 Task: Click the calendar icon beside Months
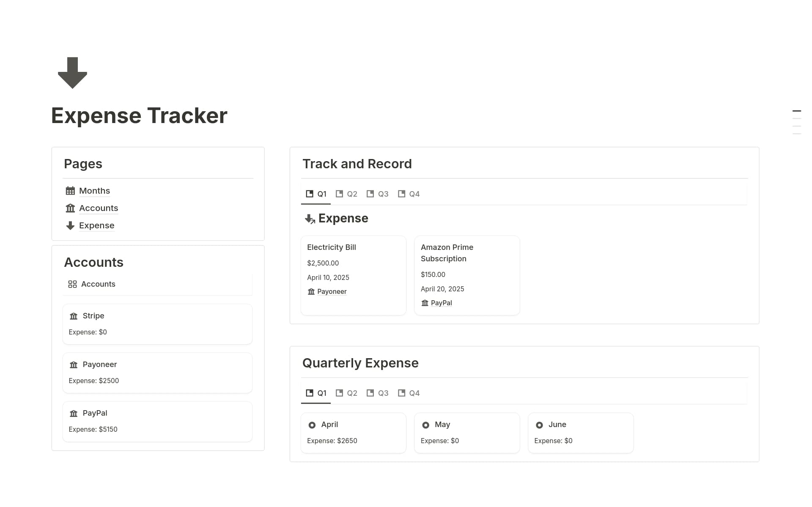point(71,191)
